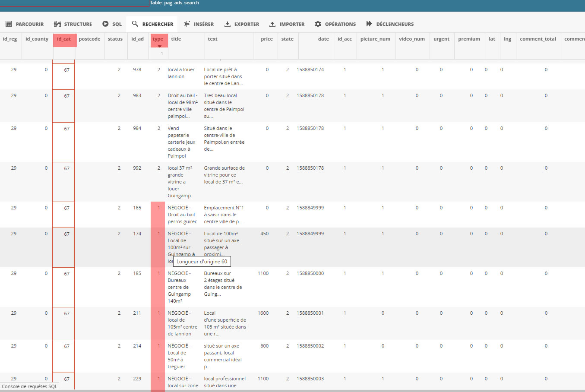Screen dimensions: 585x392
Task: Sort by the video_num column header
Action: click(x=412, y=39)
